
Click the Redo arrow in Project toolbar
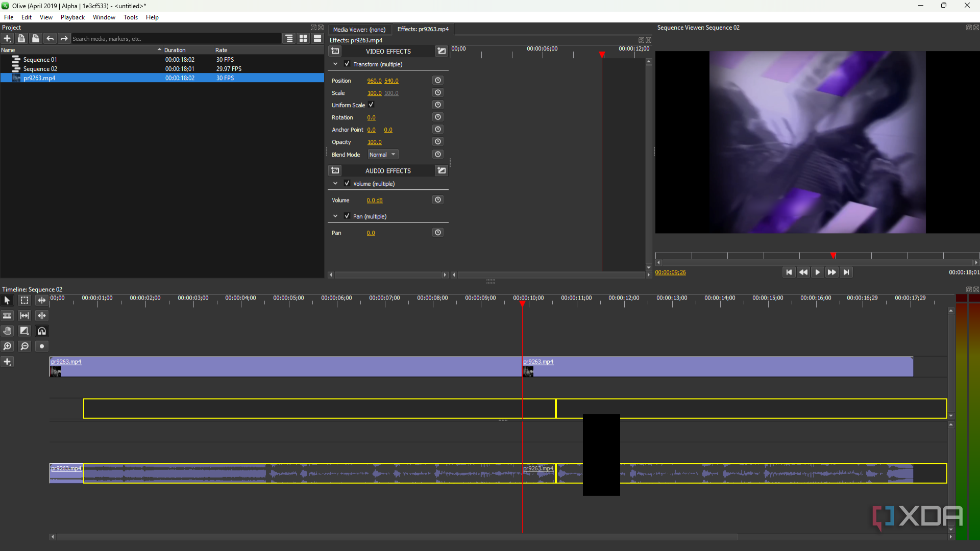[64, 38]
